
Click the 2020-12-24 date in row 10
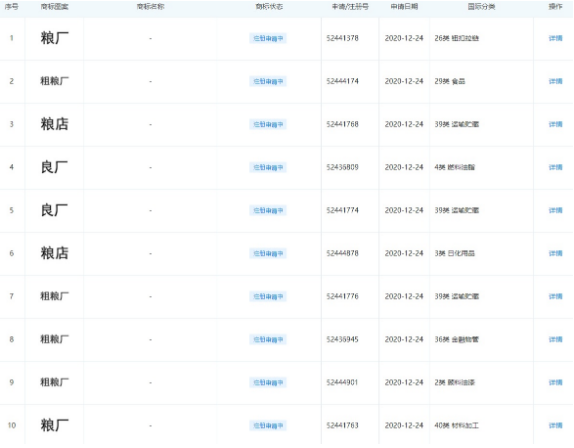point(404,425)
